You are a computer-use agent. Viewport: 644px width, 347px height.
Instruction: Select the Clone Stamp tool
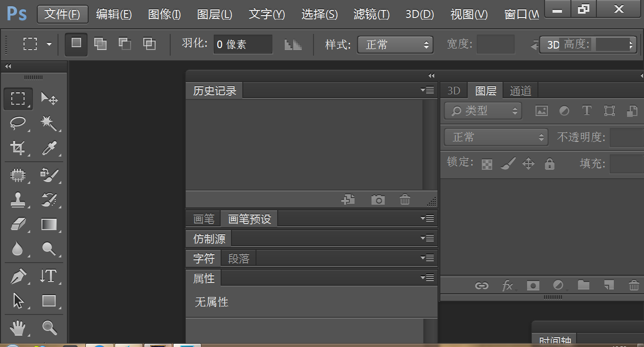click(18, 200)
